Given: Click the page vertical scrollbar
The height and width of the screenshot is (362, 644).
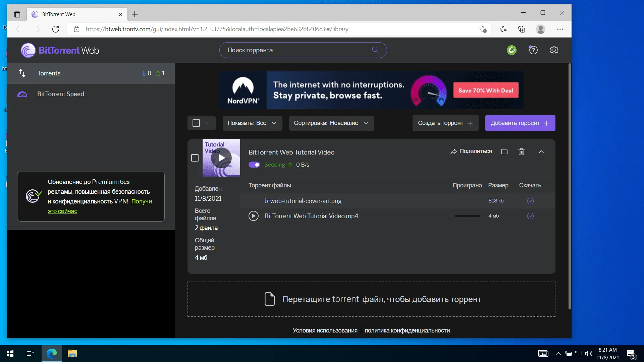Looking at the screenshot, I should pyautogui.click(x=569, y=186).
